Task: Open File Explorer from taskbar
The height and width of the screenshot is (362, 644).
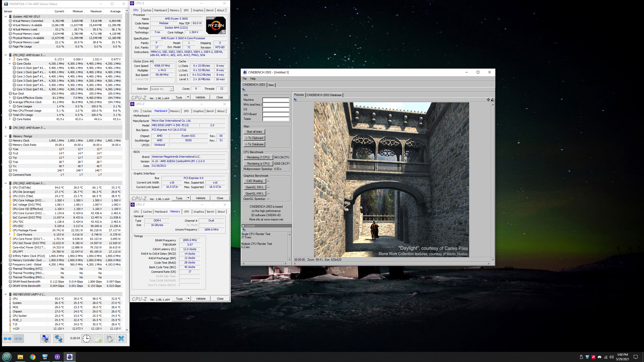Action: pos(20,357)
